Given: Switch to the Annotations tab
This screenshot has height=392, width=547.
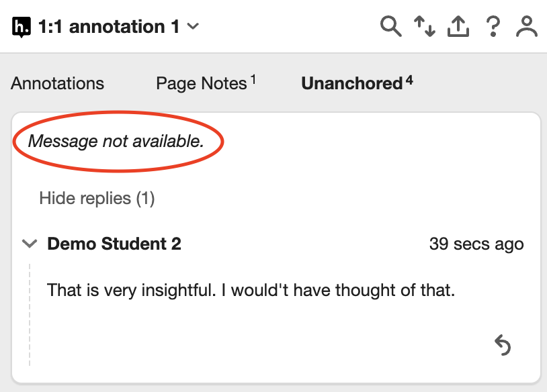Looking at the screenshot, I should [57, 83].
